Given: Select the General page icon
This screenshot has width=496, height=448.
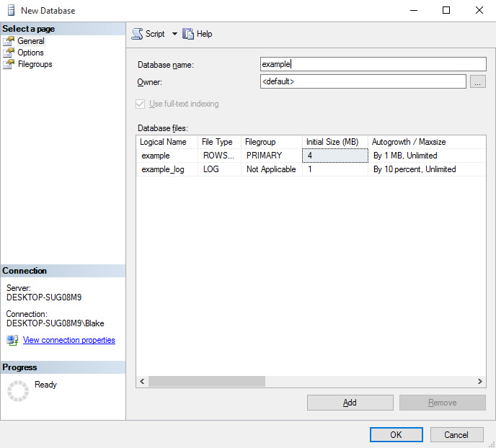Looking at the screenshot, I should (9, 41).
